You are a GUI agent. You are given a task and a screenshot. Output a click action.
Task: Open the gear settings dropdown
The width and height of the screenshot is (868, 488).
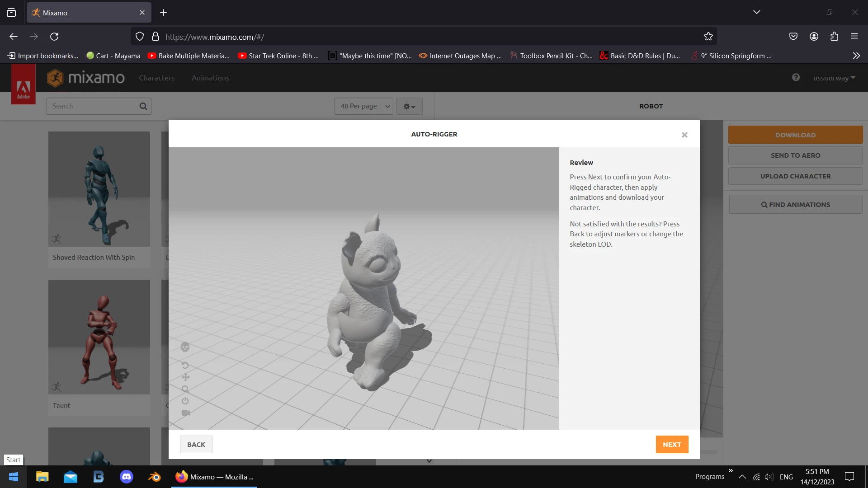409,107
